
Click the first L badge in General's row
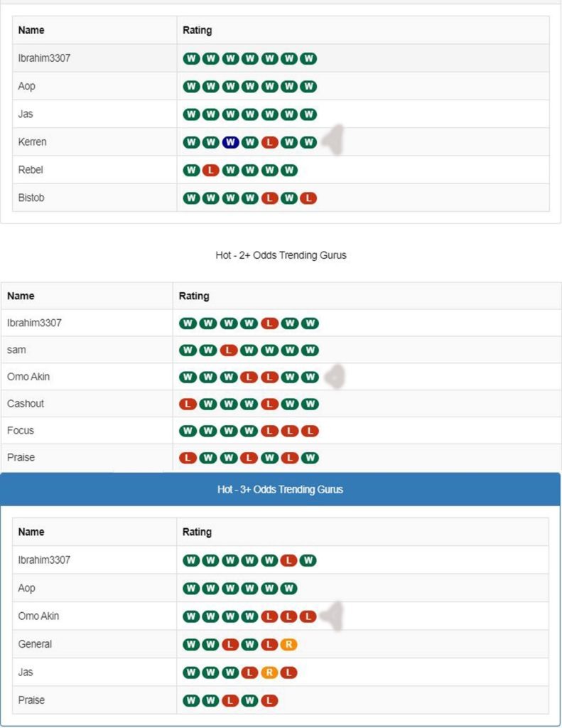230,644
